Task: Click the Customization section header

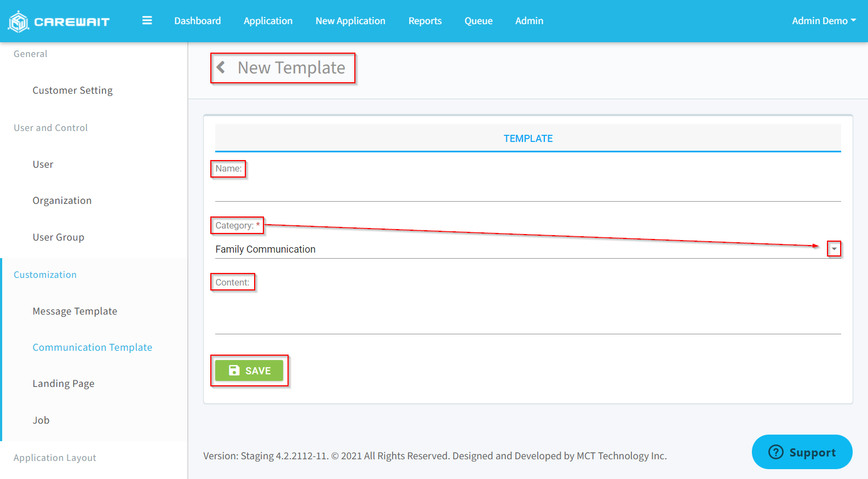Action: (x=45, y=275)
